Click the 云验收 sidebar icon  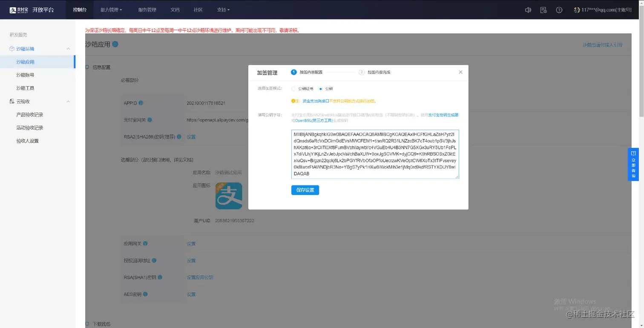click(12, 102)
